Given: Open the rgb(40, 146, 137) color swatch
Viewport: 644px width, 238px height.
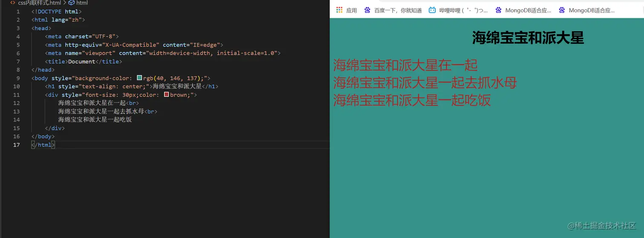Looking at the screenshot, I should 139,78.
